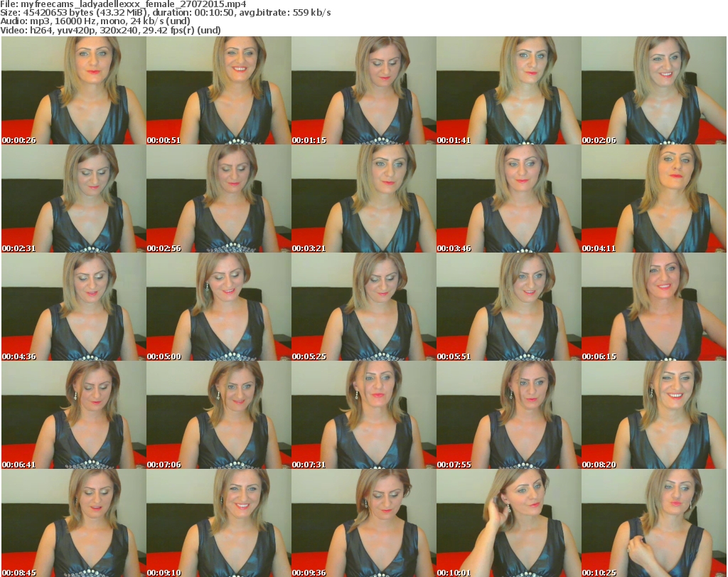This screenshot has width=728, height=577.
Task: Select the thumbnail stamped 00:02:56
Action: tap(219, 198)
